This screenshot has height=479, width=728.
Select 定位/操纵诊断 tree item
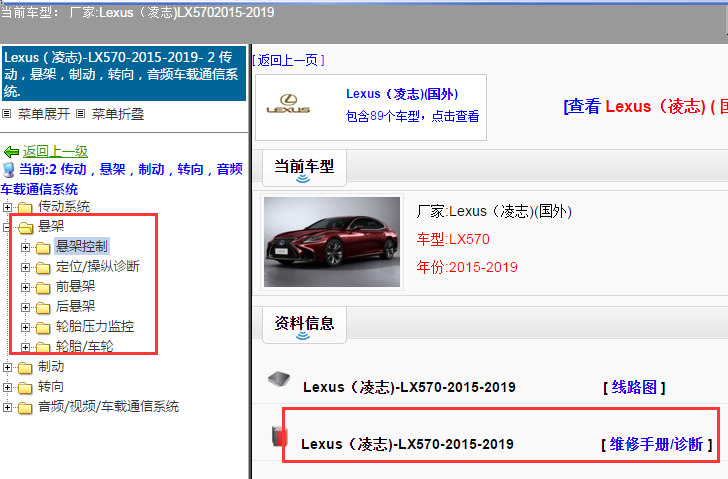[98, 266]
